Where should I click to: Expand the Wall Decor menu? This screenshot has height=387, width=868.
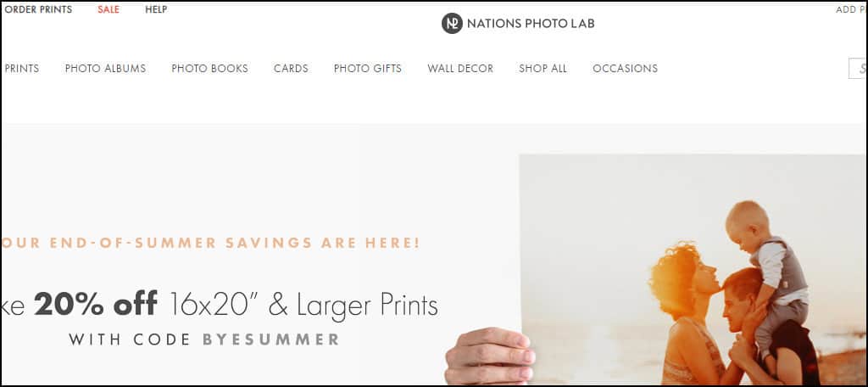(x=460, y=68)
